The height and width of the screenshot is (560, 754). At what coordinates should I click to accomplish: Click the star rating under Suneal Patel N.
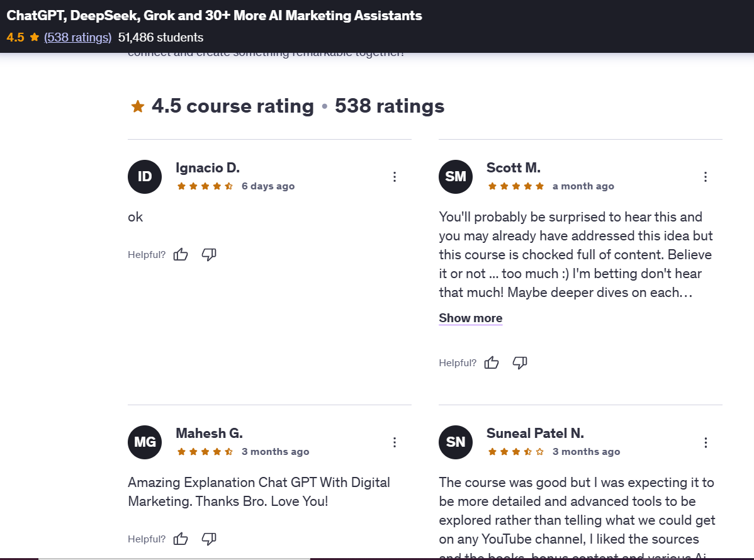point(516,451)
